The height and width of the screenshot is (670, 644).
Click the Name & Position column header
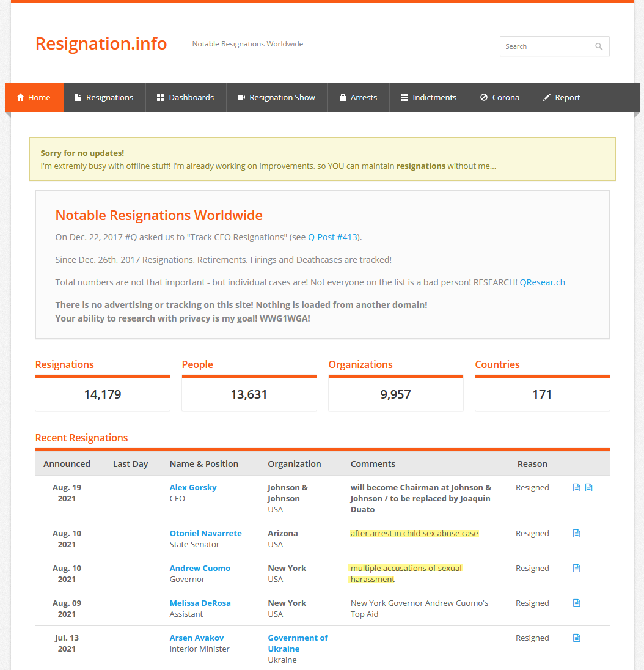(203, 464)
